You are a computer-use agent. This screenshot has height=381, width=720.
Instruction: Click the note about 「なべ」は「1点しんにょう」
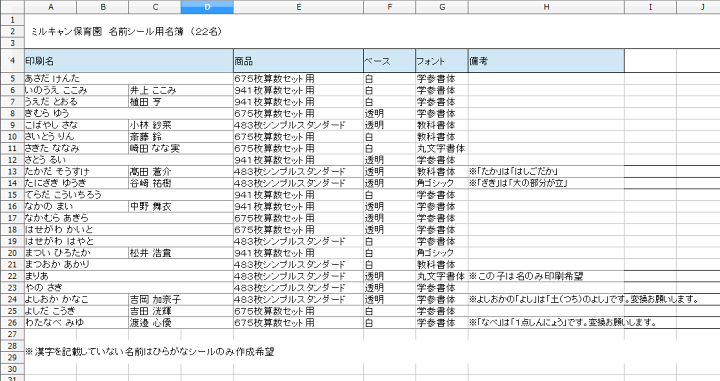click(562, 322)
